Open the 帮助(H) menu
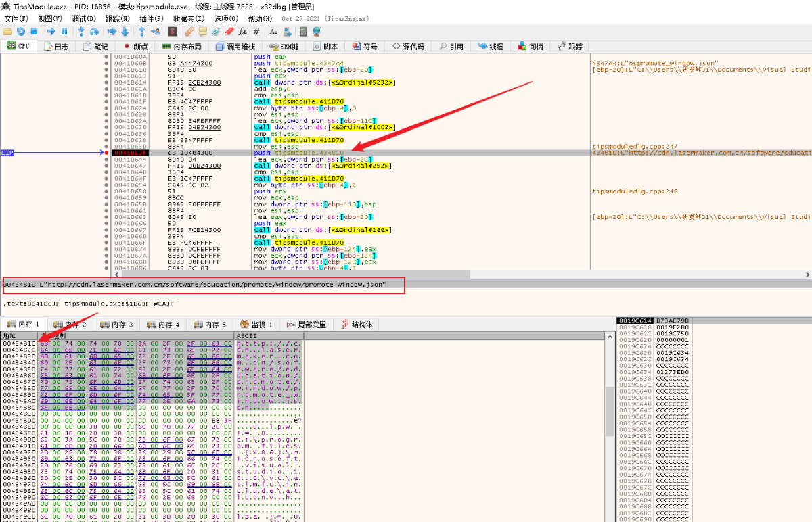This screenshot has width=812, height=522. 260,18
